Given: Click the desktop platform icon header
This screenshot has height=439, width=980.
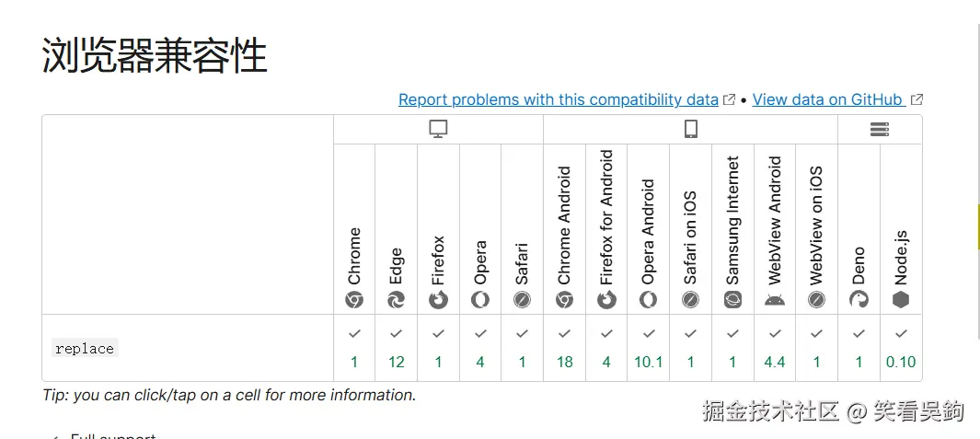Looking at the screenshot, I should coord(438,130).
